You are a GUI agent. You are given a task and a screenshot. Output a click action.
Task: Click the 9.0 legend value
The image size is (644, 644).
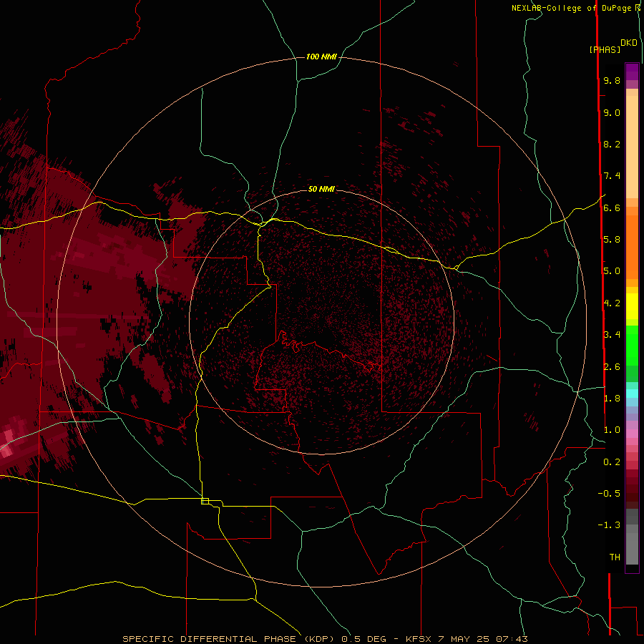click(612, 112)
